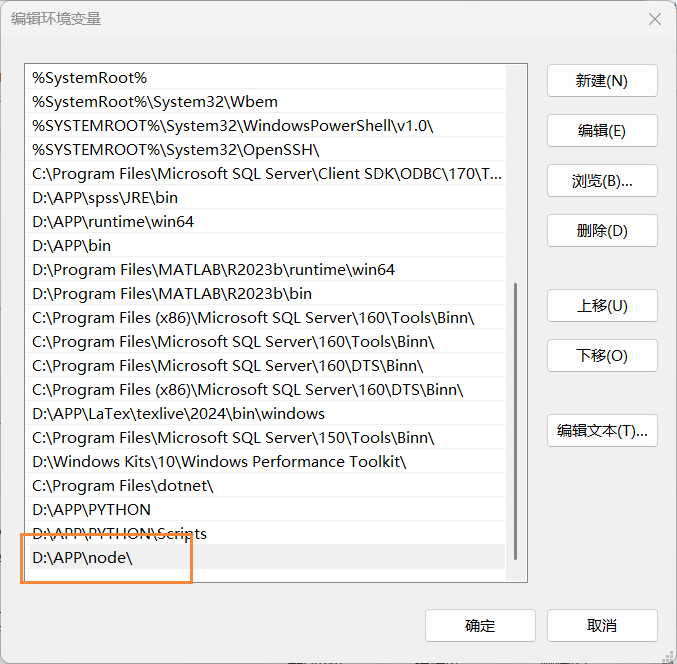Select the D:\APP\bin entry
677x664 pixels.
[266, 246]
